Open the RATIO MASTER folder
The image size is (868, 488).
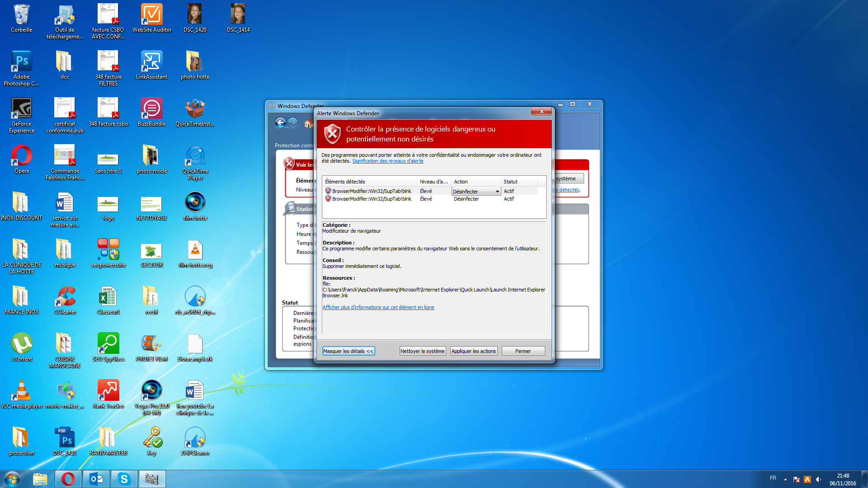click(x=108, y=441)
